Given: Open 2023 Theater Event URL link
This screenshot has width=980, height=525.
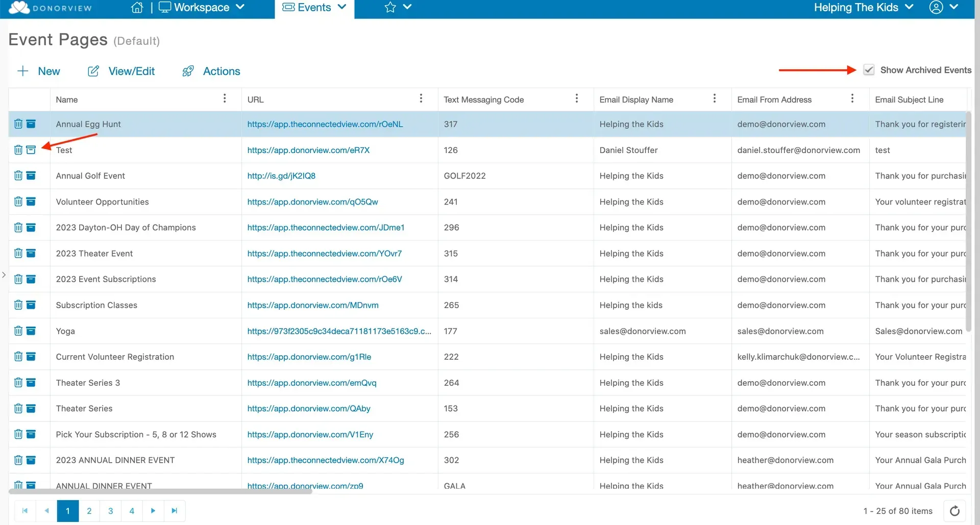Looking at the screenshot, I should pos(325,253).
